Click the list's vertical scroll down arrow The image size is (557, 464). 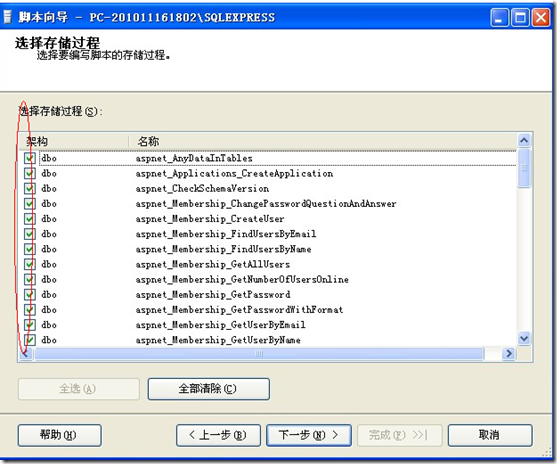click(524, 338)
